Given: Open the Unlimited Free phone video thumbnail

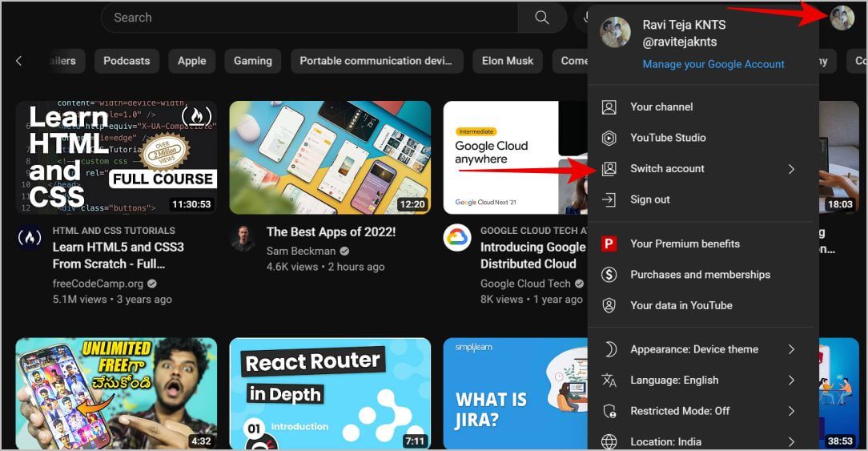Looking at the screenshot, I should (x=116, y=393).
